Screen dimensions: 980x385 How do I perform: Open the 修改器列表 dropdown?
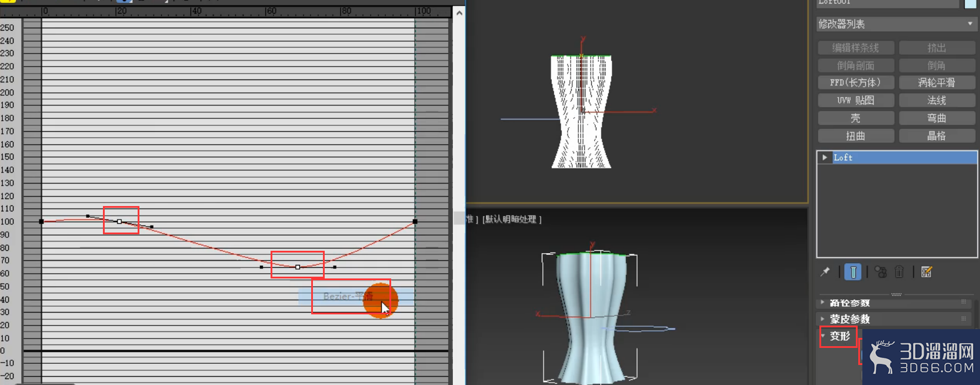click(x=897, y=24)
